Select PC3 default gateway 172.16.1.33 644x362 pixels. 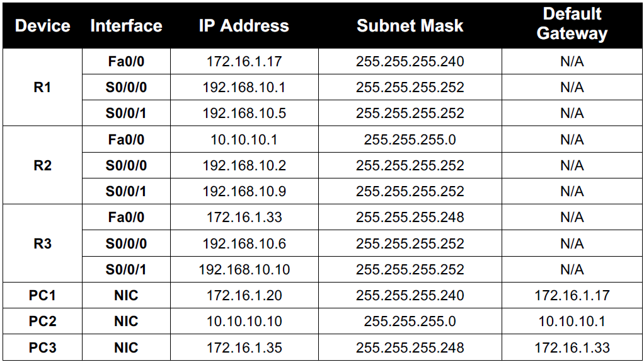point(572,347)
